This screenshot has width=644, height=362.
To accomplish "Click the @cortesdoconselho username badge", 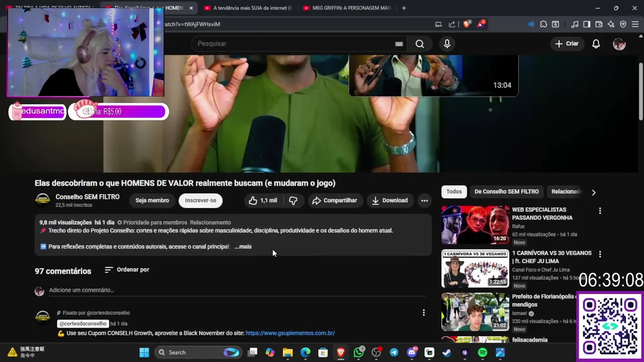I will coord(83,324).
